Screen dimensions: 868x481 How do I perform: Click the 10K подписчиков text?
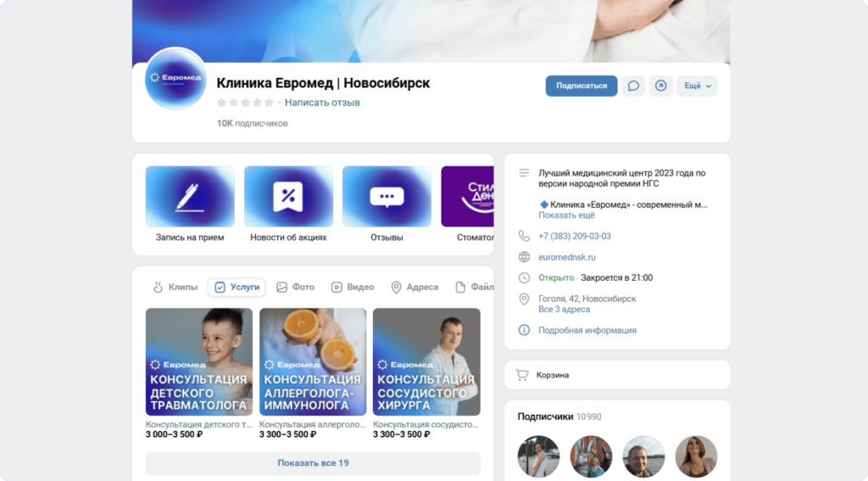coord(253,123)
